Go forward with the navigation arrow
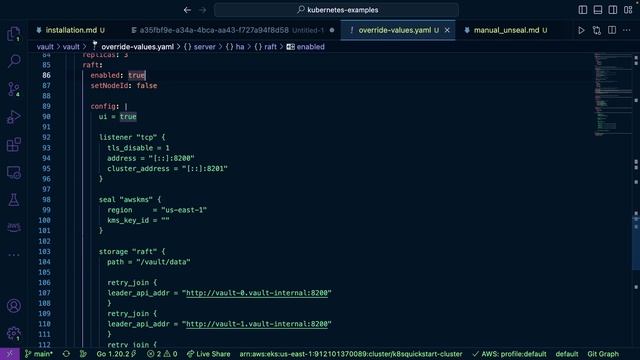The height and width of the screenshot is (360, 640). pos(202,10)
